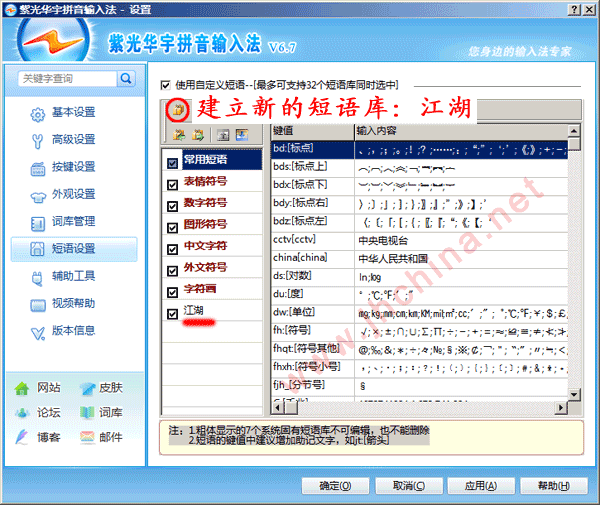Click the wrench icon for 高级设置
Viewport: 600px width, 505px height.
point(38,141)
